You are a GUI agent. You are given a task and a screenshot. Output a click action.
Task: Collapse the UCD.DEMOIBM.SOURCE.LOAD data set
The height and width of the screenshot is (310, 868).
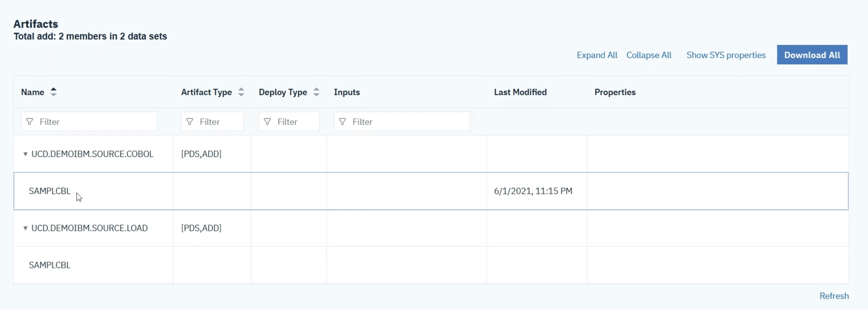point(25,228)
